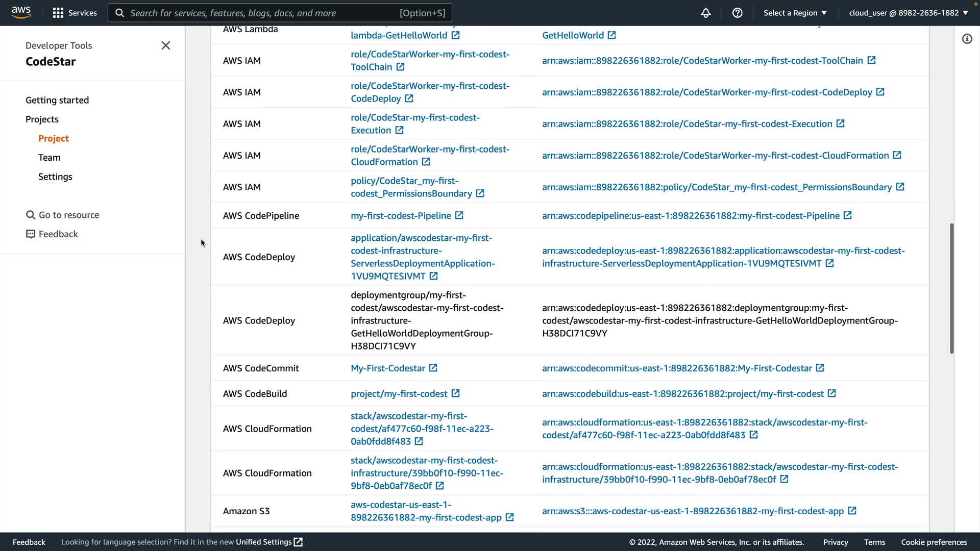The height and width of the screenshot is (551, 980).
Task: Open the cloud_user account dropdown
Action: [908, 13]
